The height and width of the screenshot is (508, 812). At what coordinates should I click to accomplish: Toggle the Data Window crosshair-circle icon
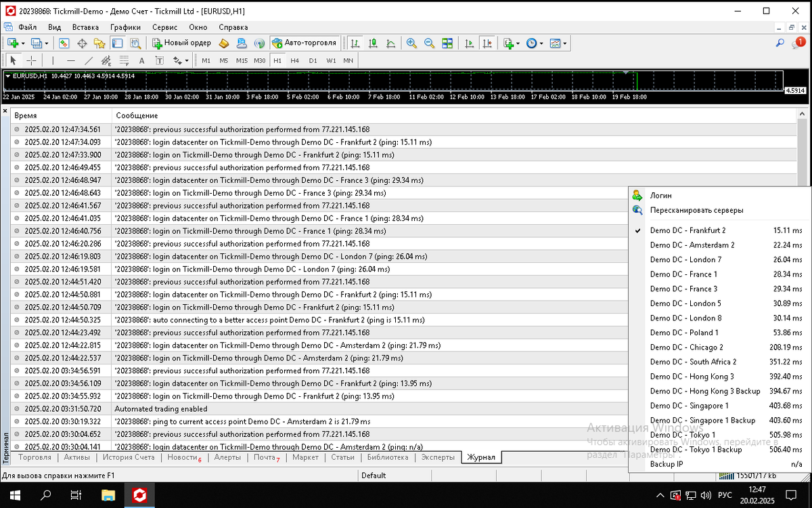(x=82, y=43)
